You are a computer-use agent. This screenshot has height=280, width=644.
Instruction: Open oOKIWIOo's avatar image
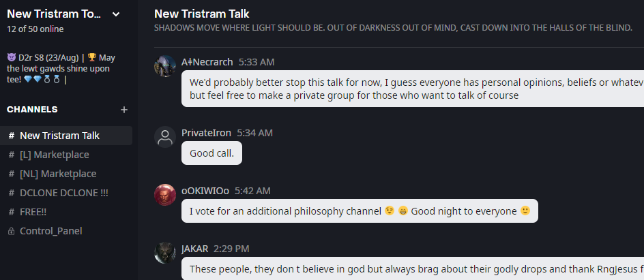coord(165,195)
